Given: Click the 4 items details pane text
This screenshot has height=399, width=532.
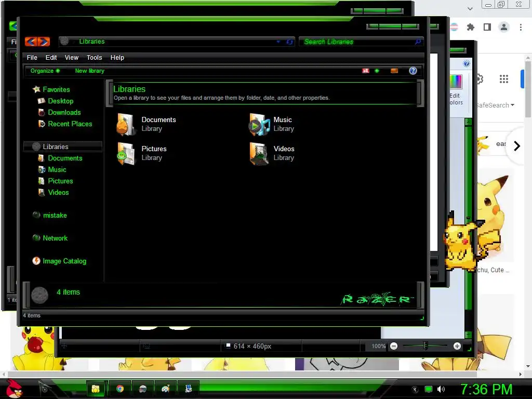Looking at the screenshot, I should pyautogui.click(x=68, y=292).
